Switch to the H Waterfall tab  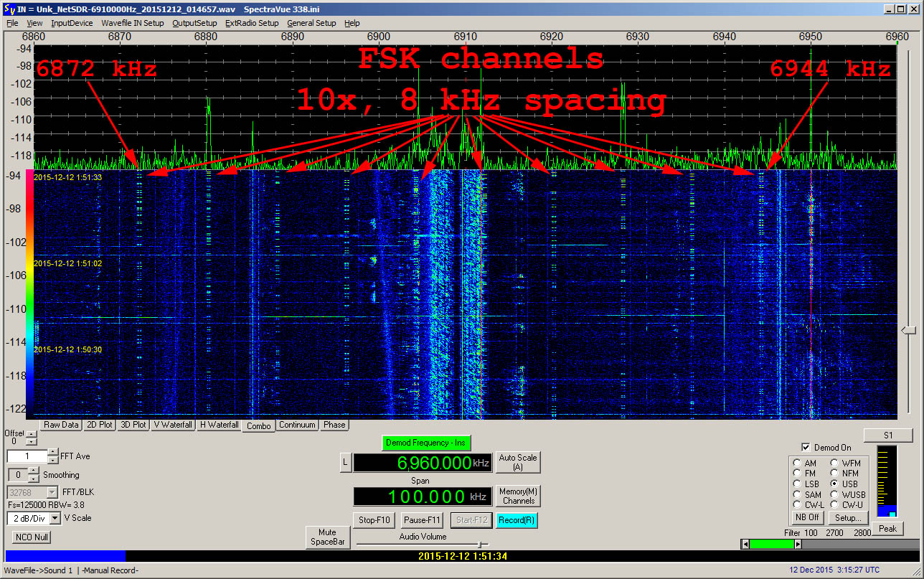pyautogui.click(x=220, y=425)
